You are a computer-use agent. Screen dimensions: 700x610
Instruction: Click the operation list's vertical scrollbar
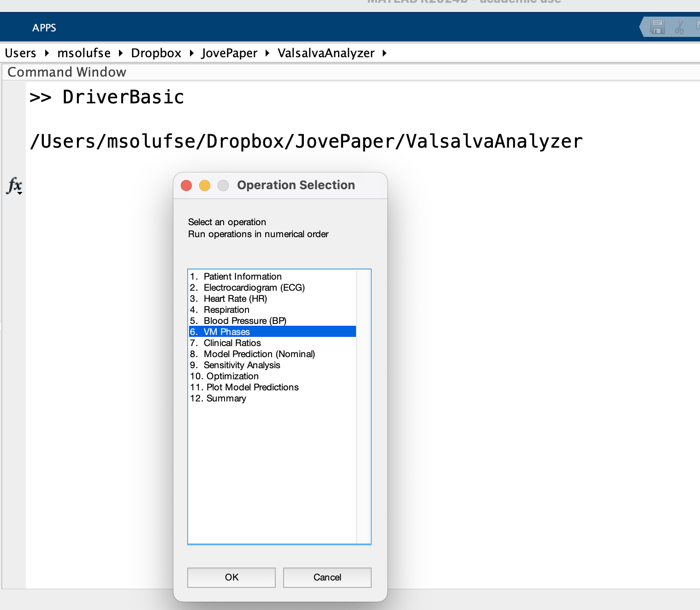coord(363,407)
